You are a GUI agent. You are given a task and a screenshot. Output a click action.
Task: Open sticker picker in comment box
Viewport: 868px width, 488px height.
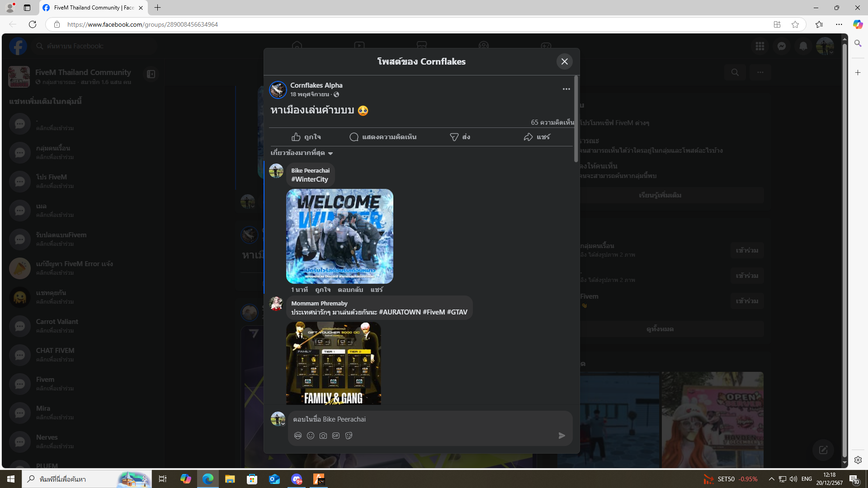pyautogui.click(x=349, y=436)
